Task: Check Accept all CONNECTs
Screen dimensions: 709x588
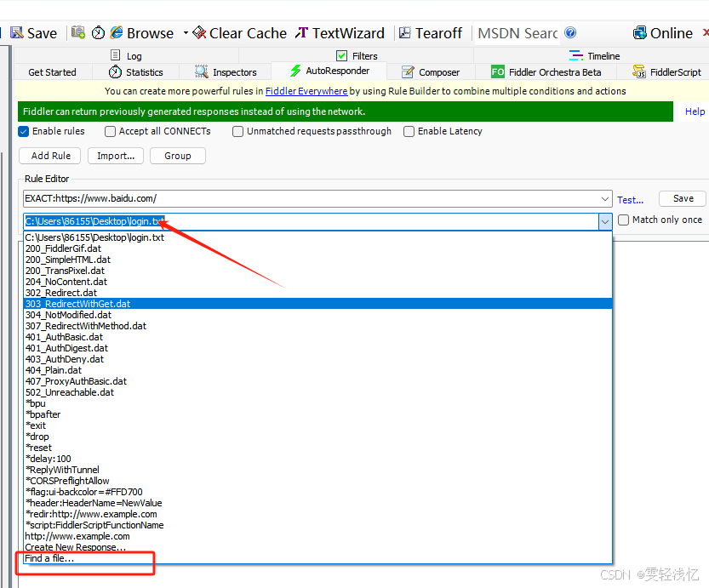Action: 110,132
